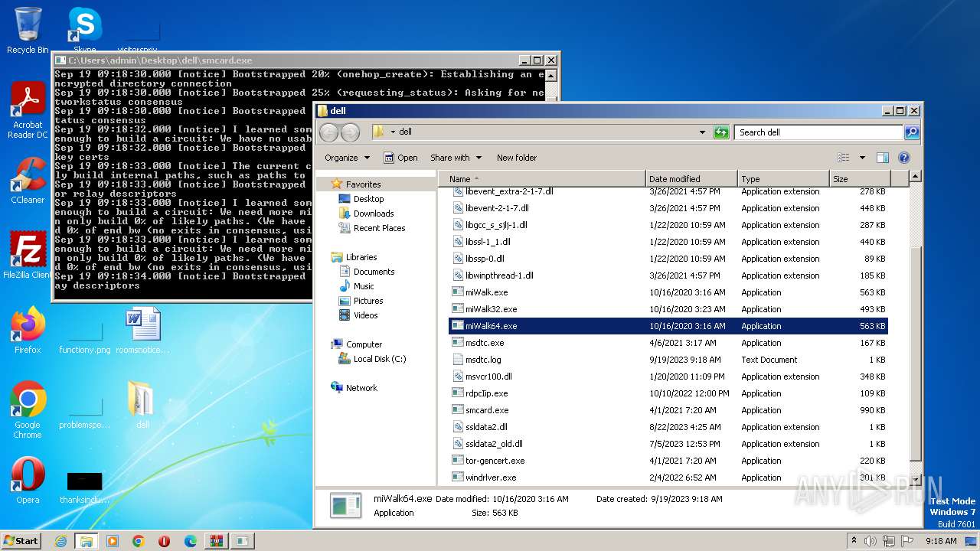The image size is (980, 551).
Task: Select Documents library in navigation pane
Action: [x=374, y=272]
